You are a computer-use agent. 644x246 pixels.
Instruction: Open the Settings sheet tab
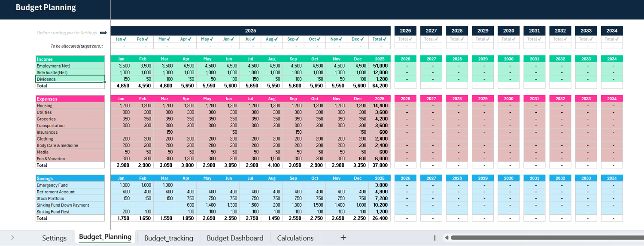(x=54, y=238)
